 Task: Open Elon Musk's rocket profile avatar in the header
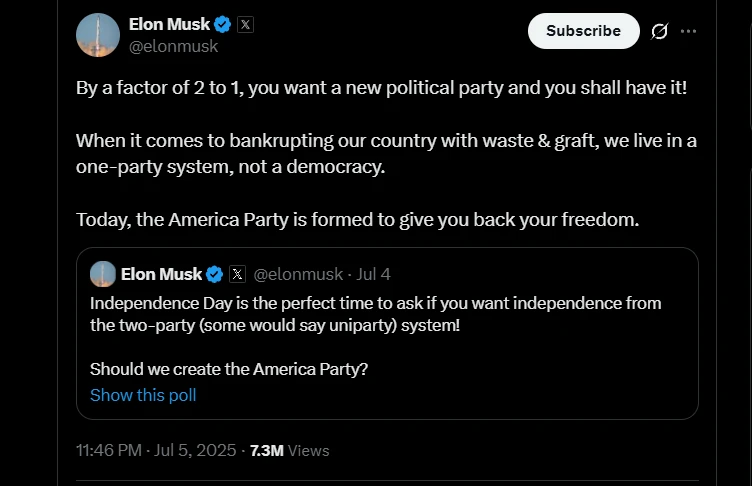98,35
